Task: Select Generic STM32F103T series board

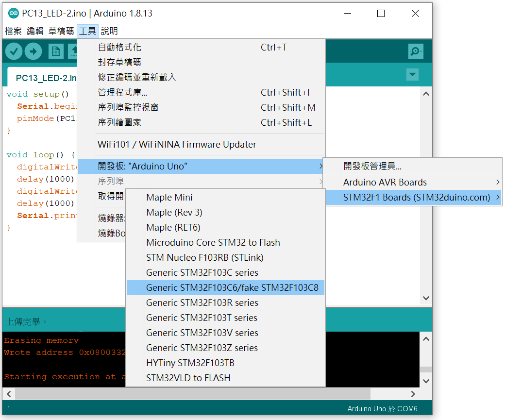Action: tap(225, 318)
